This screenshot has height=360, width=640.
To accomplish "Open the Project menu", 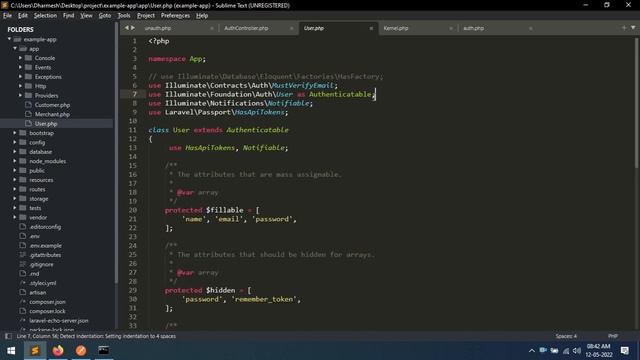I will pyautogui.click(x=146, y=16).
